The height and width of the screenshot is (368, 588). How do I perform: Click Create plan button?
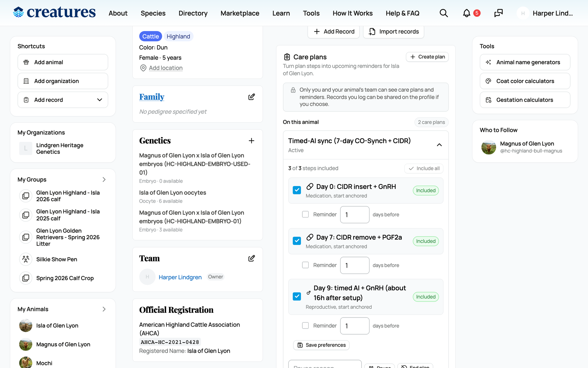coord(427,57)
